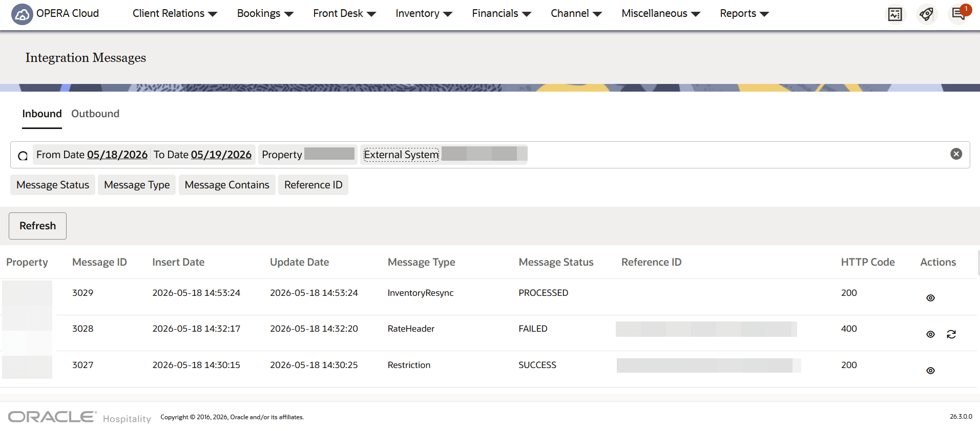Select HTTP code 400 cell
The height and width of the screenshot is (431, 980).
[849, 329]
